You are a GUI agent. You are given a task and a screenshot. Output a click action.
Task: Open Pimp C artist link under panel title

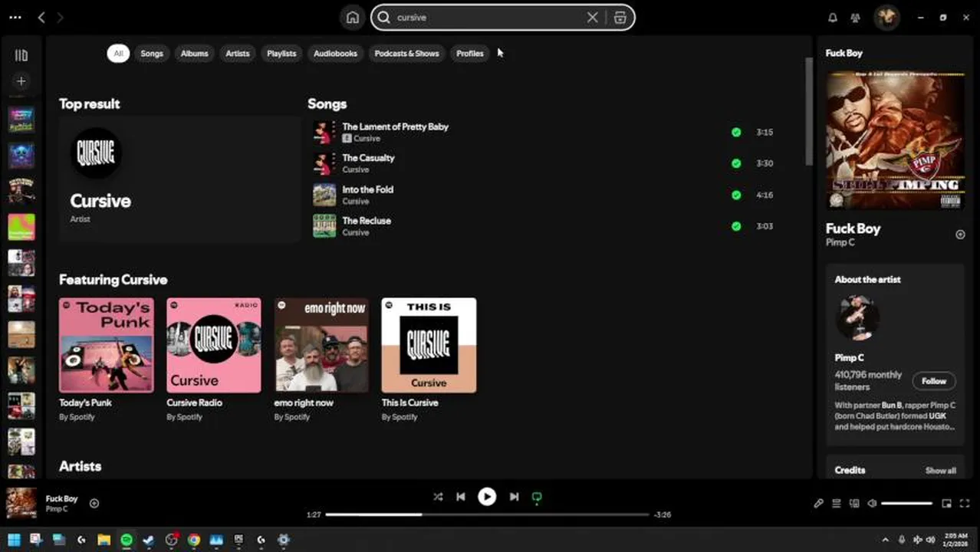(x=840, y=242)
